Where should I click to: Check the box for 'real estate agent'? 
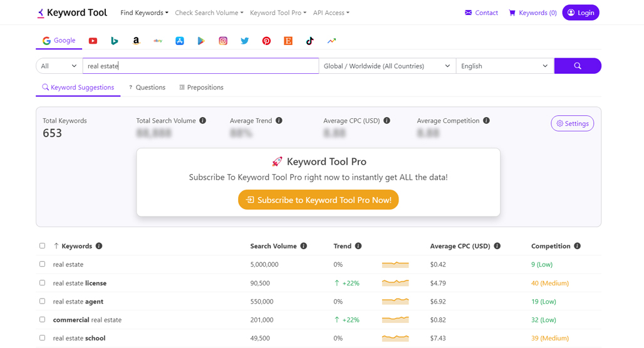[x=43, y=301]
